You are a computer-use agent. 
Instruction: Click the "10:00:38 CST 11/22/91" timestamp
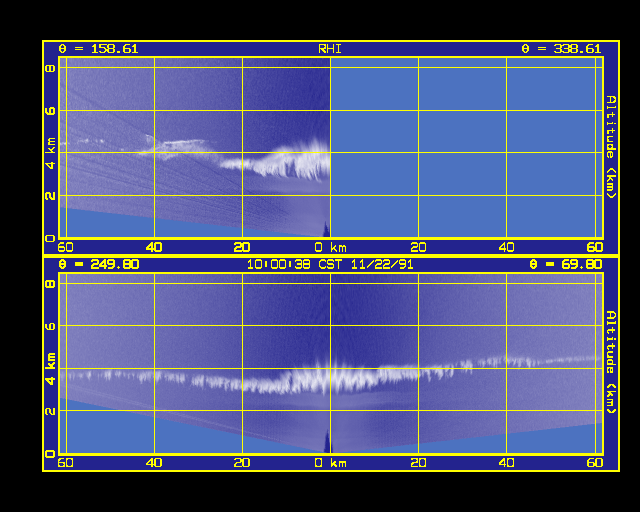coord(330,264)
